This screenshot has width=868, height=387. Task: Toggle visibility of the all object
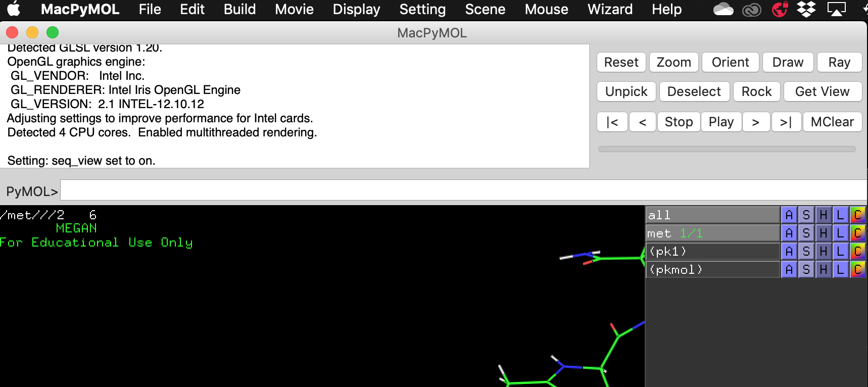[x=713, y=215]
